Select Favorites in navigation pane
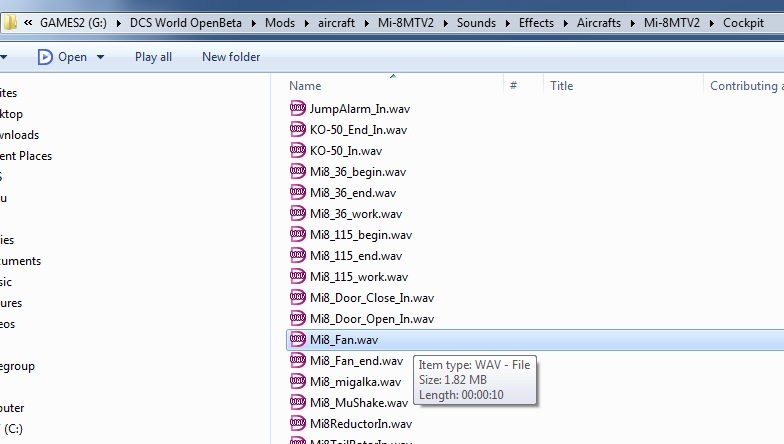784x444 pixels. tap(8, 93)
